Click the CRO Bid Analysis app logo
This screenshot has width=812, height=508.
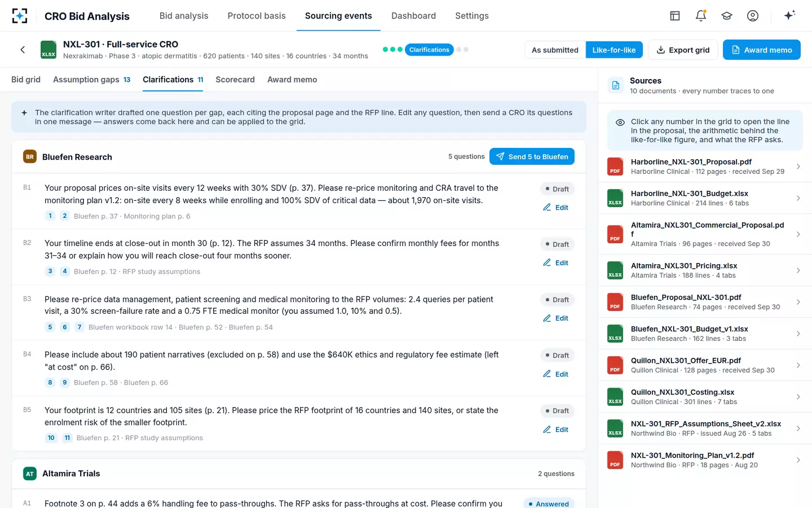(20, 16)
